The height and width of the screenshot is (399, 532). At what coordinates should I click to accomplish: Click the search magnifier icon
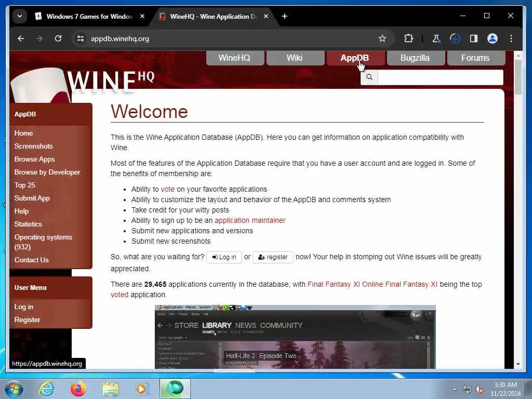369,77
